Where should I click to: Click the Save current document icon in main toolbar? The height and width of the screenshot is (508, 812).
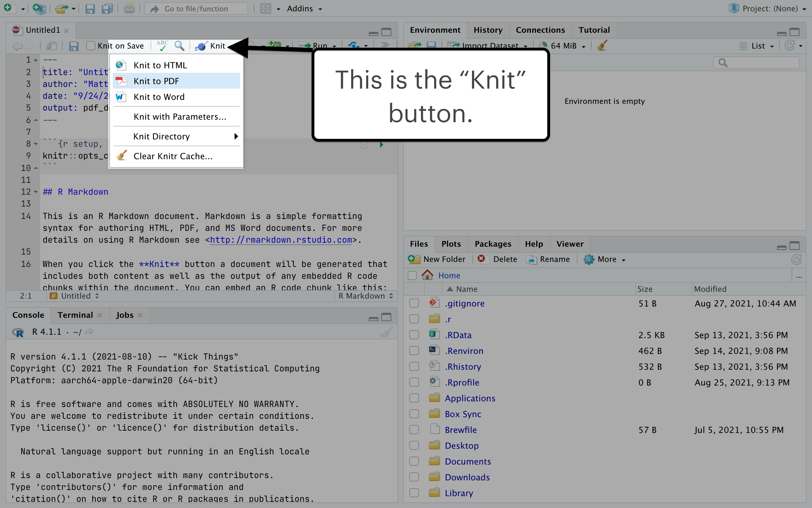pos(90,9)
